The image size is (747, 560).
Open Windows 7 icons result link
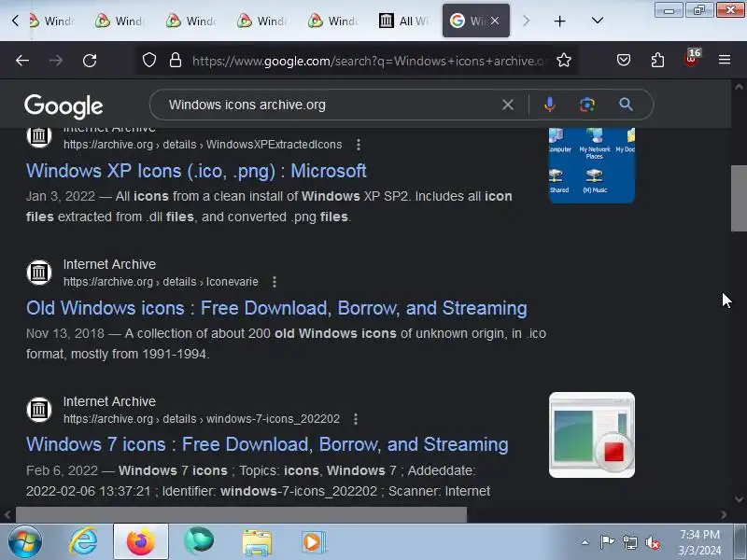267,444
